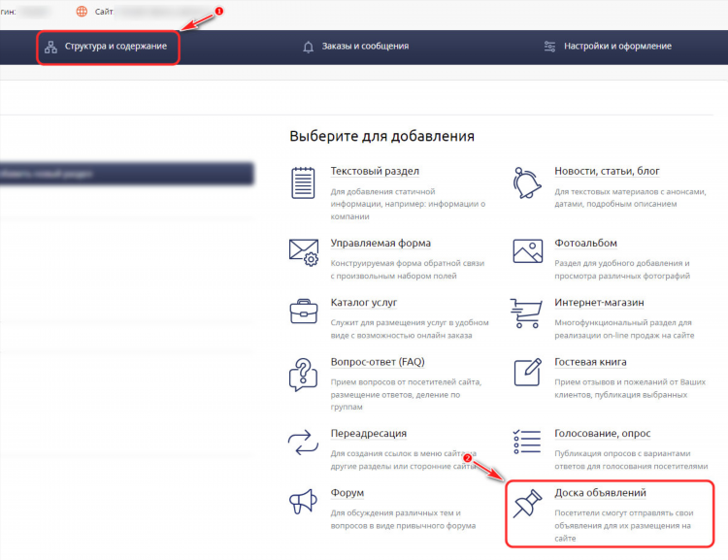
Task: Choose the Управляемая форма link
Action: 381,244
